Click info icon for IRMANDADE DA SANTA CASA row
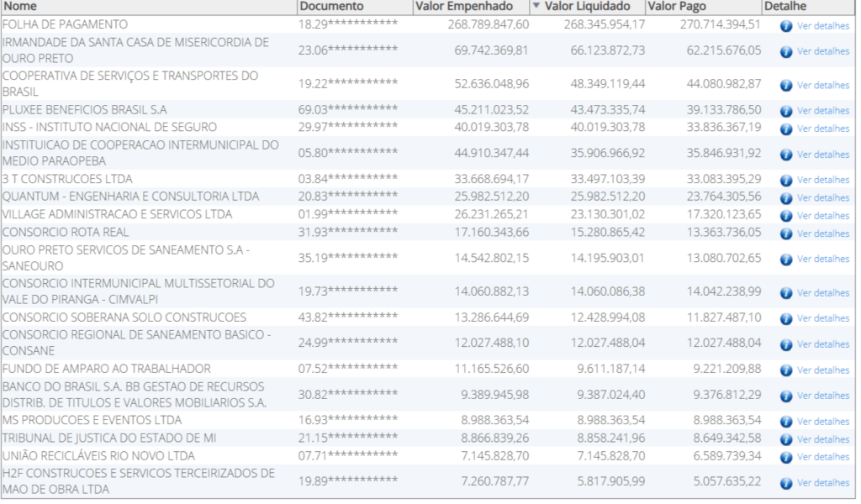Viewport: 861px width, 504px height. (x=786, y=51)
